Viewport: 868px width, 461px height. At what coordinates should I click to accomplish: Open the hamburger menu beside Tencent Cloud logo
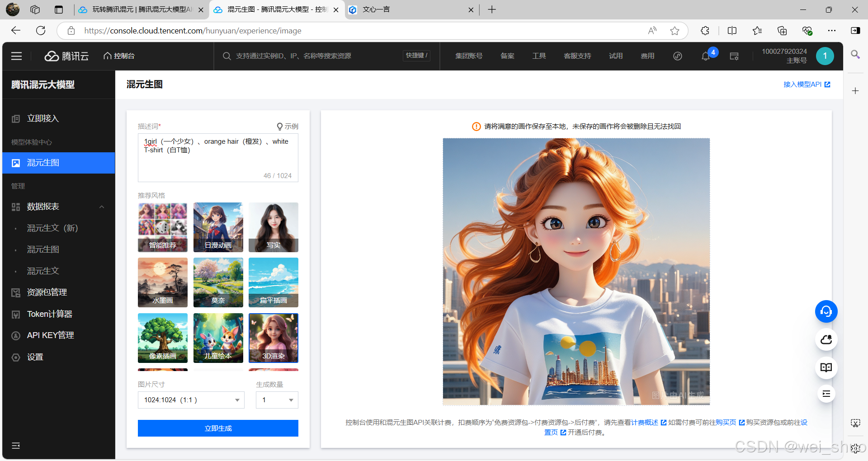[17, 56]
